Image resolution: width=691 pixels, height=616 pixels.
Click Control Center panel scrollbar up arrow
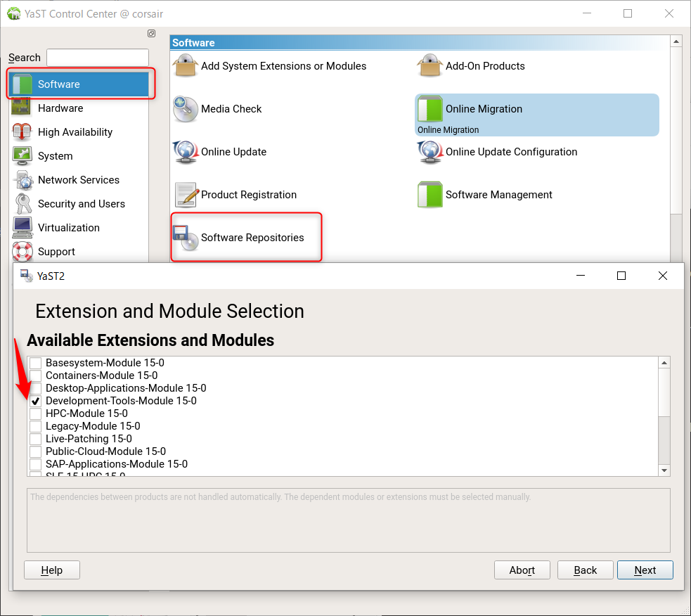click(x=676, y=41)
